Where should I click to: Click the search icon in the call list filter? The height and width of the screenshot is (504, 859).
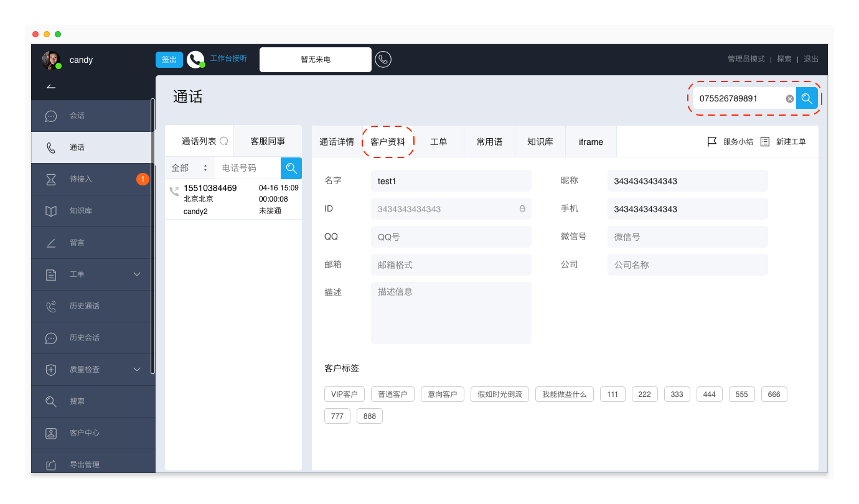[x=291, y=168]
